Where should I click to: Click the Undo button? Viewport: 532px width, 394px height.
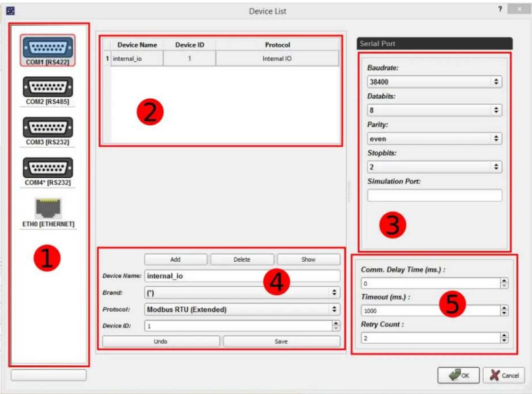[x=161, y=342]
